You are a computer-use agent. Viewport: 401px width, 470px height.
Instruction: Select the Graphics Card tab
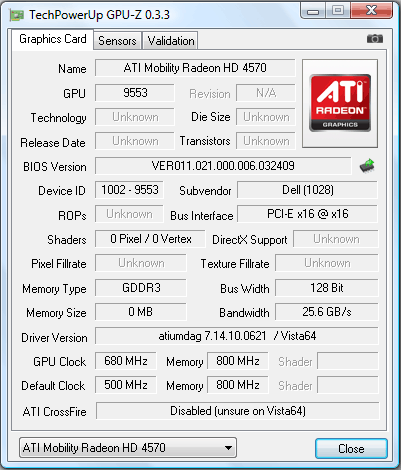tap(53, 39)
